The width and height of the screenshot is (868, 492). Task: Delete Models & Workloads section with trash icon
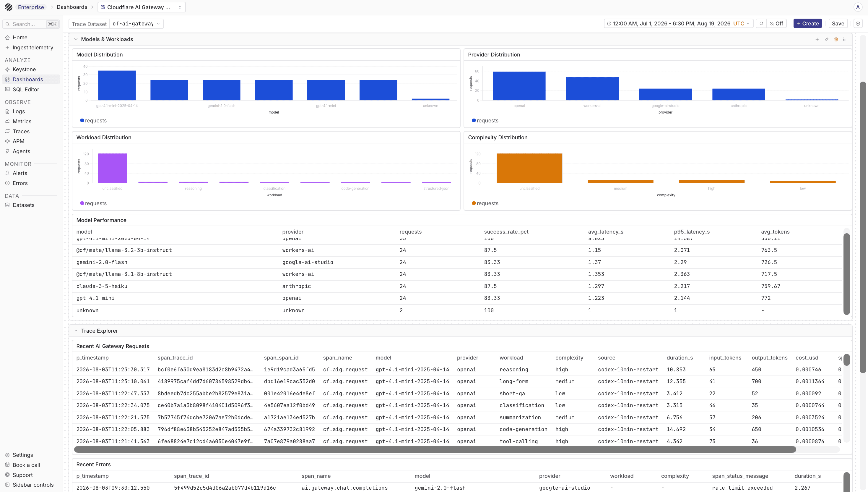tap(836, 39)
